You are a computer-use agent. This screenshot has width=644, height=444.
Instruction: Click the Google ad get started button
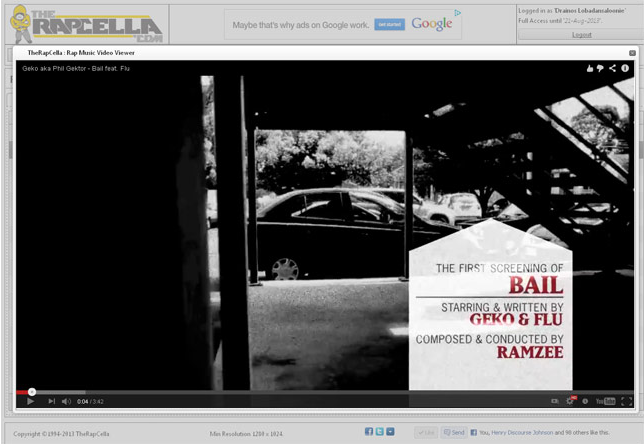click(x=389, y=25)
